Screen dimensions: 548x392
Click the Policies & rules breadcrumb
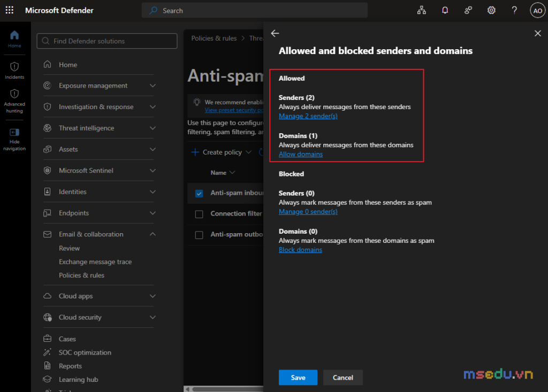click(x=214, y=38)
